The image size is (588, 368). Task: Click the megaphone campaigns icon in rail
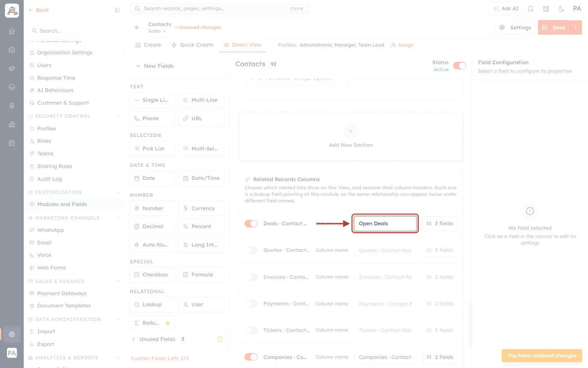pyautogui.click(x=12, y=68)
